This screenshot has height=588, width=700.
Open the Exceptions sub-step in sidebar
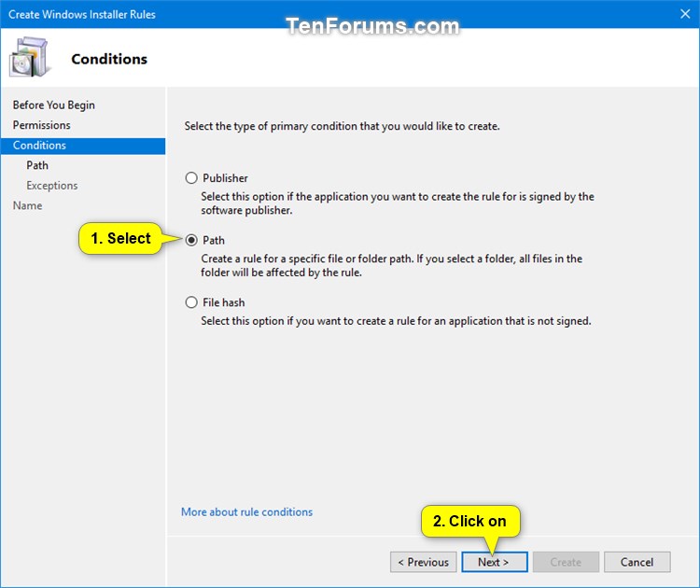tap(51, 186)
